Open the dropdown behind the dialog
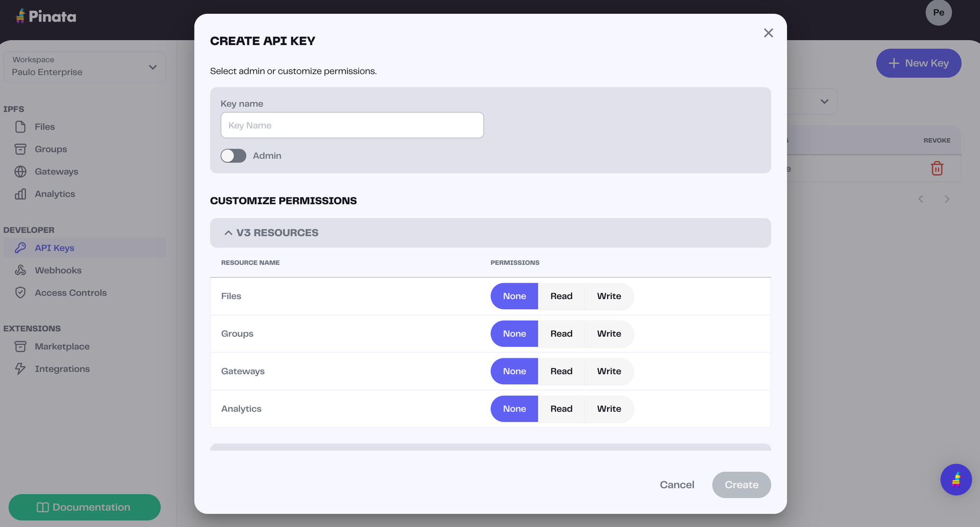Viewport: 980px width, 527px height. coord(823,101)
